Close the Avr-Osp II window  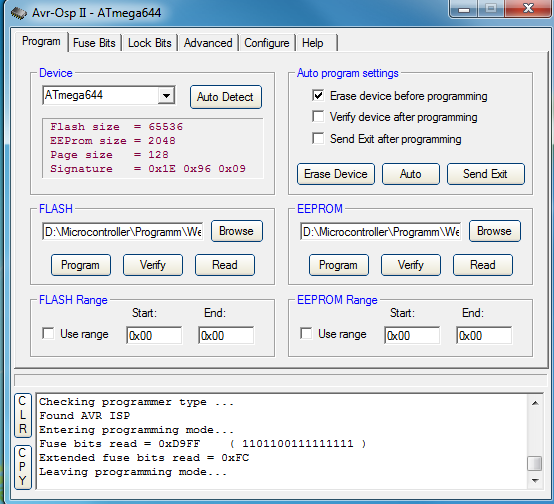pyautogui.click(x=528, y=8)
